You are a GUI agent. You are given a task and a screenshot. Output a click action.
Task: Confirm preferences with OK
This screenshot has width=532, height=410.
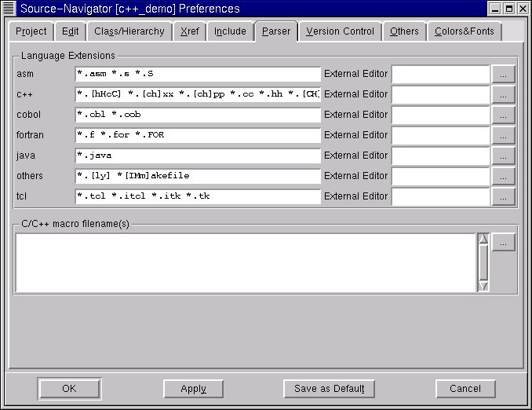pyautogui.click(x=69, y=389)
